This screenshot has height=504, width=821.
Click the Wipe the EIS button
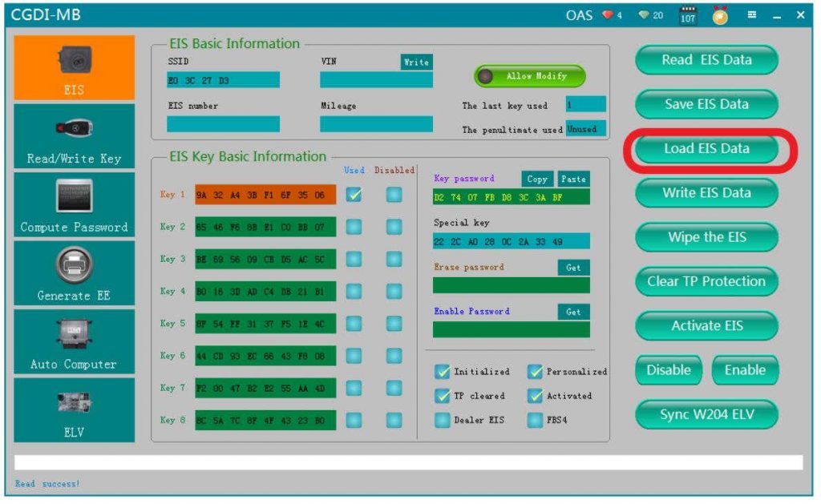(707, 237)
